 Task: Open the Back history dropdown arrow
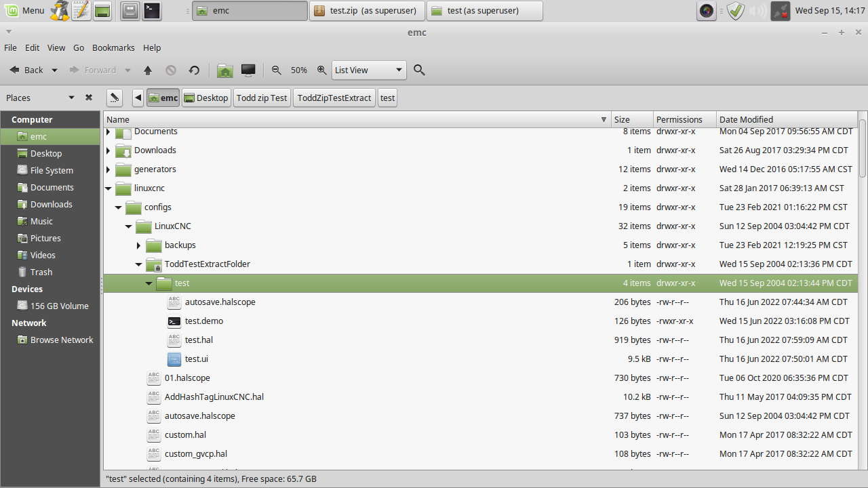pyautogui.click(x=55, y=70)
